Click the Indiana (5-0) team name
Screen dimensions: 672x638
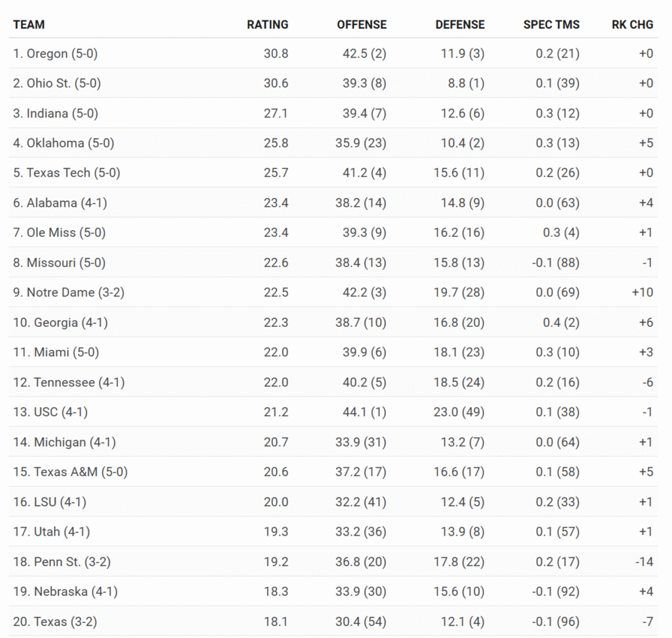pos(56,114)
